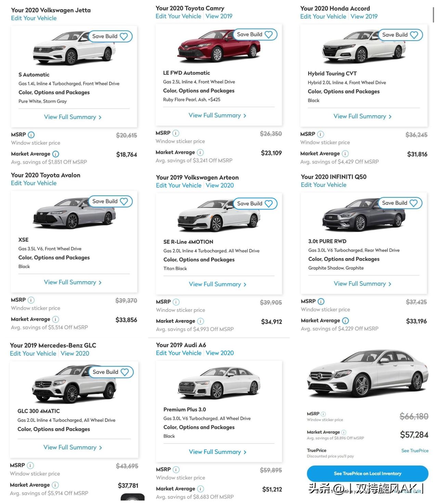Toggle Save Build heart for Toyota Camry
The width and height of the screenshot is (438, 504).
(x=269, y=35)
